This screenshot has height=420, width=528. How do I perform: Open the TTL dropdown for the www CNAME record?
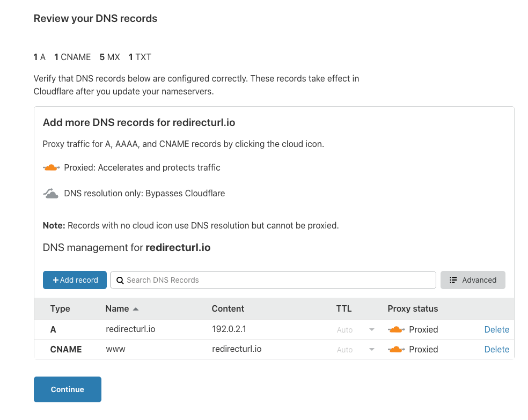(372, 349)
